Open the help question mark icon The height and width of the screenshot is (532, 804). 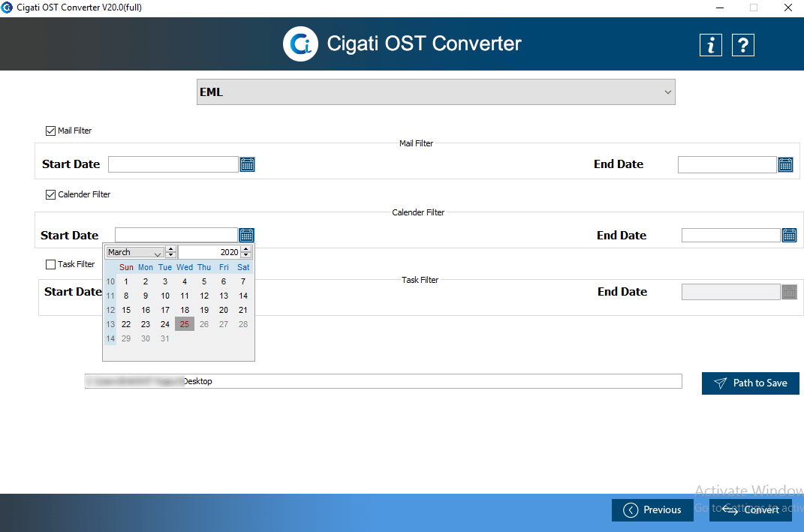click(743, 45)
